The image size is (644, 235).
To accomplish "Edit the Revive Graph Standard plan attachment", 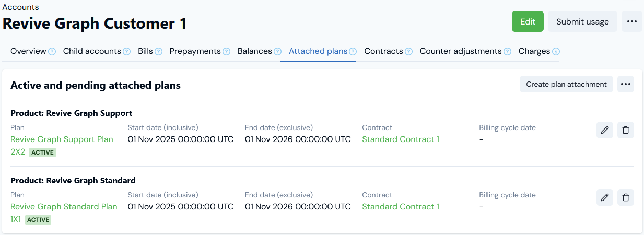I will pos(605,197).
